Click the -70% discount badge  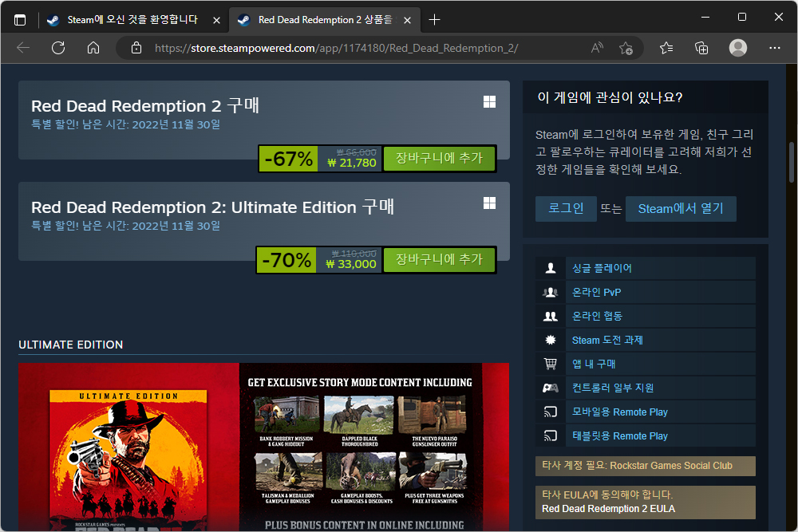click(286, 260)
